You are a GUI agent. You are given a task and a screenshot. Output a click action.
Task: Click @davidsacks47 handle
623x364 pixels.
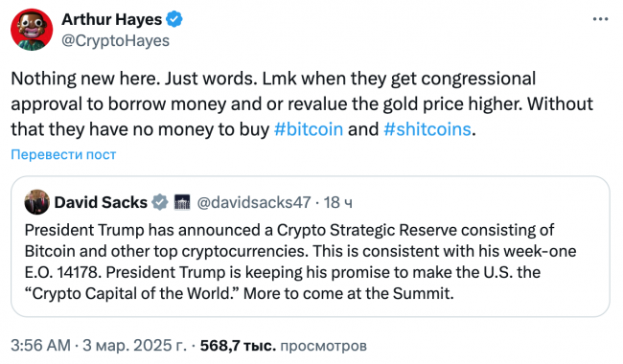coord(254,202)
